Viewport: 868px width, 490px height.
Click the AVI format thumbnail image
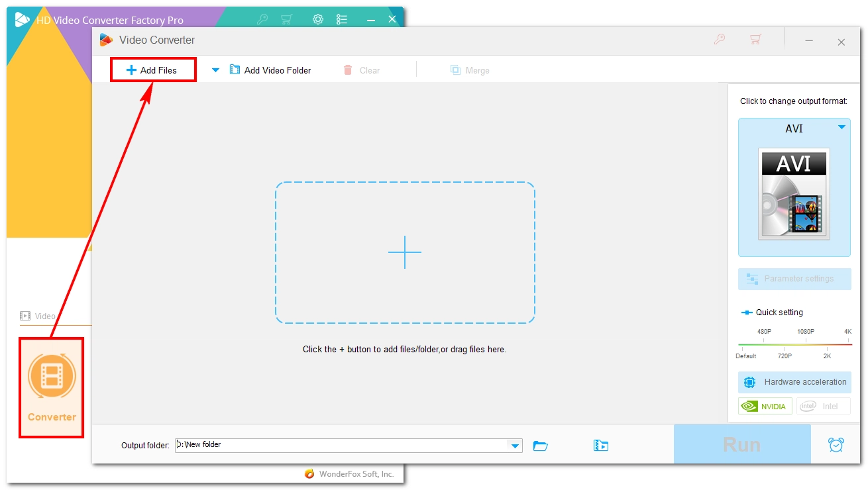pos(794,194)
